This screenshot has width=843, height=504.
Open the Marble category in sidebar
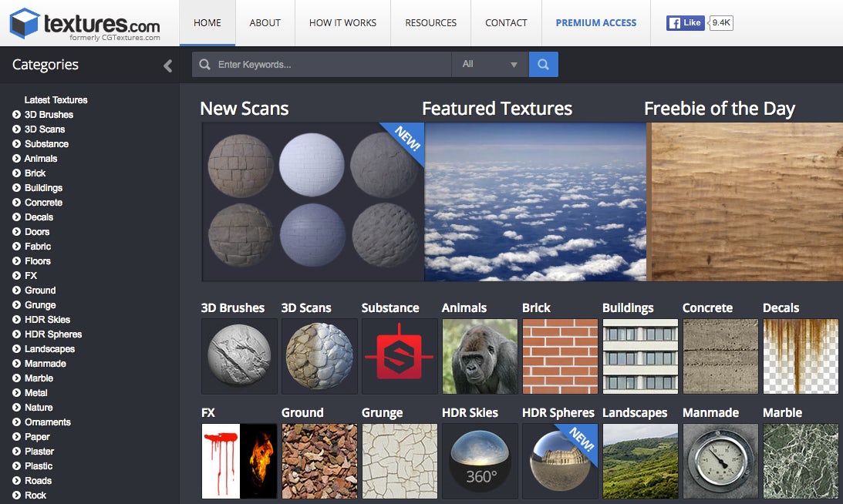tap(39, 378)
